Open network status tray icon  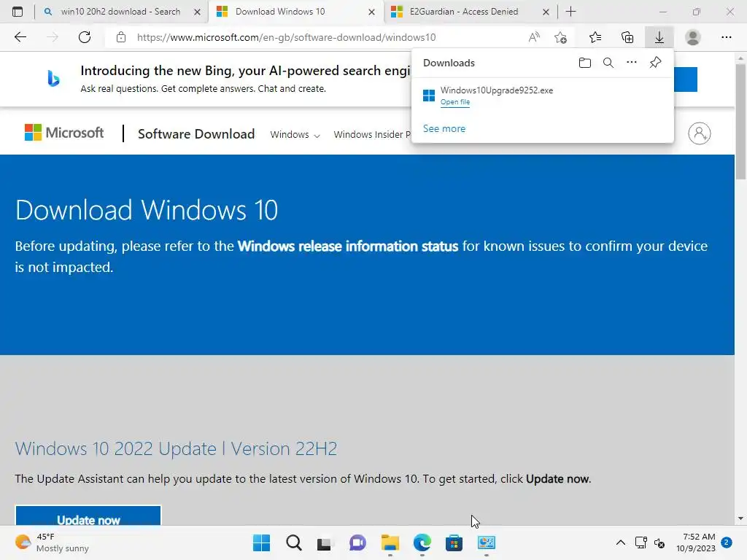coord(640,542)
